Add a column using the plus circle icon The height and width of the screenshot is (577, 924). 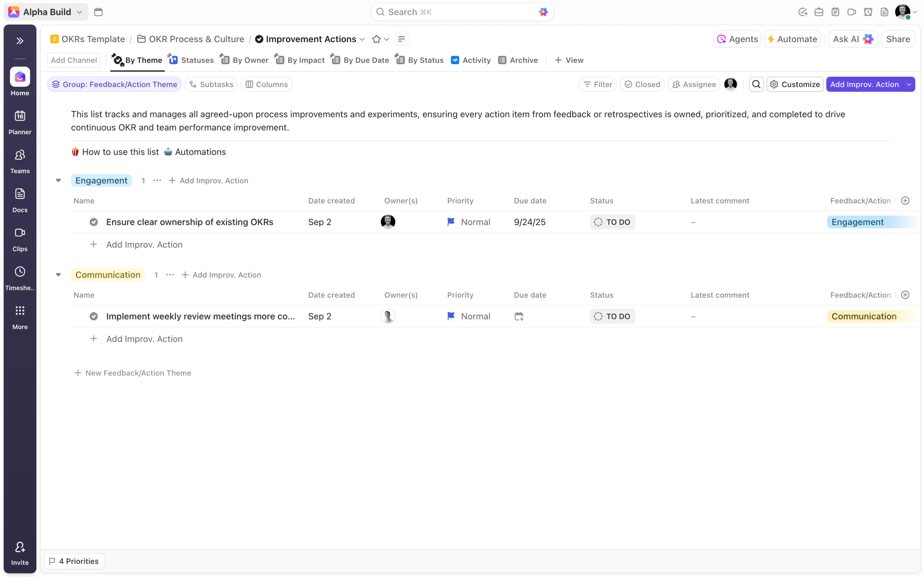coord(905,201)
